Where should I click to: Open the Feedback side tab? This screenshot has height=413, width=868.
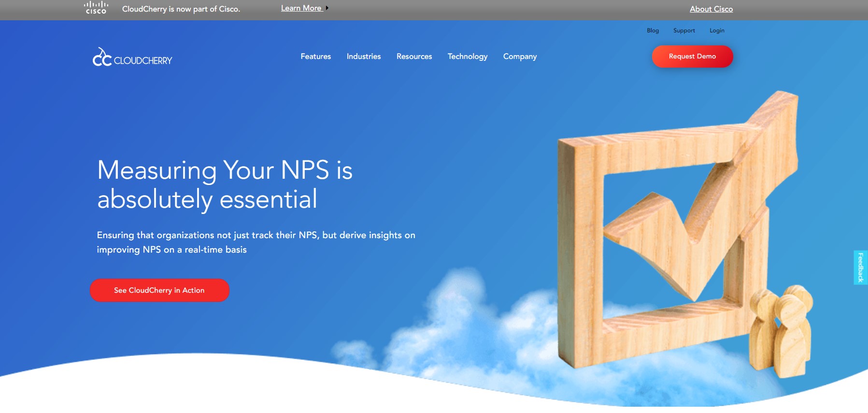pos(861,268)
